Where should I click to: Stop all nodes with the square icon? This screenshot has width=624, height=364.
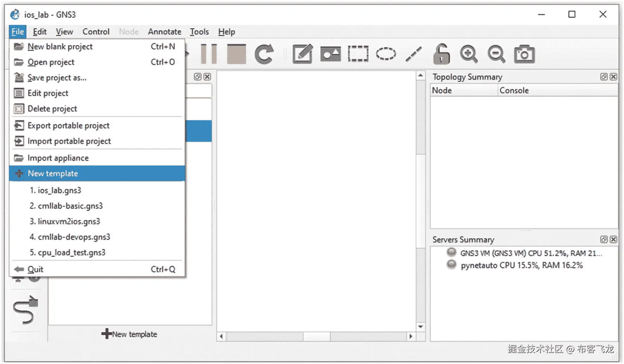(236, 53)
